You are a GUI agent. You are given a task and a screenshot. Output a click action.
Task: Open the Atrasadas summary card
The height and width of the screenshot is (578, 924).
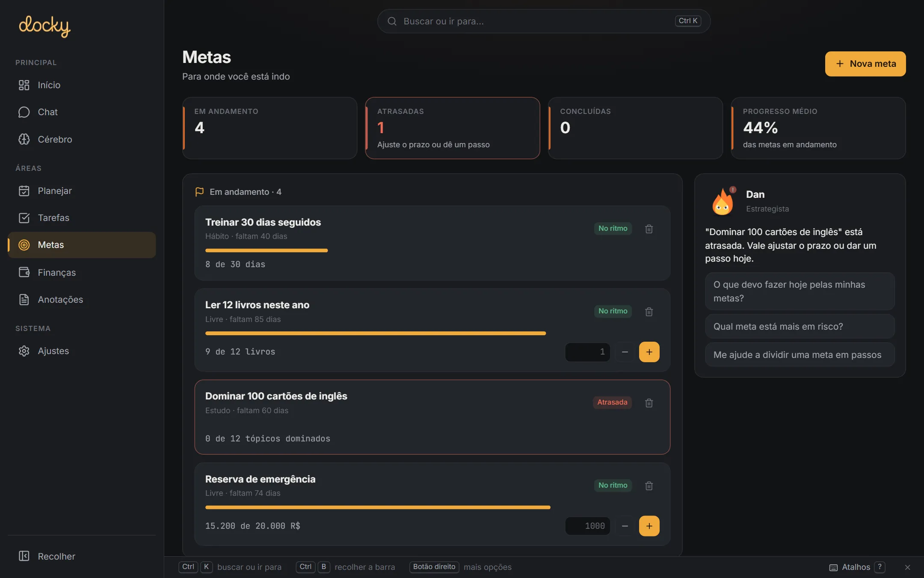[453, 128]
